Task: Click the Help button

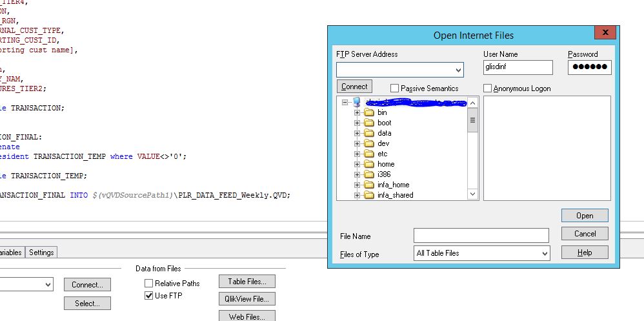Action: [585, 253]
